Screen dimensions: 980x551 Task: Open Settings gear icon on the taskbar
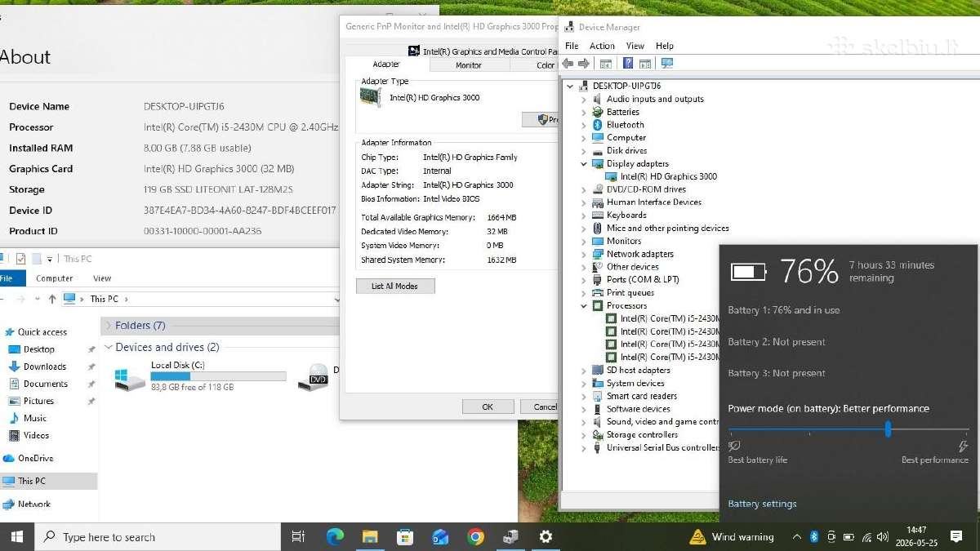click(x=546, y=536)
